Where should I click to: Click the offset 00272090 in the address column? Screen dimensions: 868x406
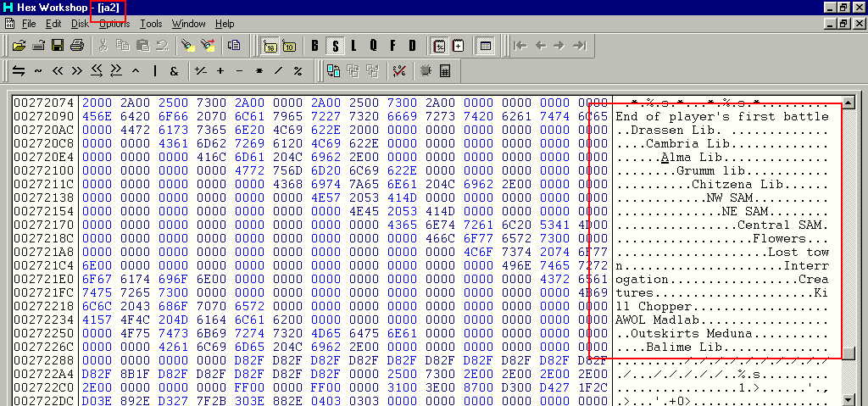pos(44,116)
